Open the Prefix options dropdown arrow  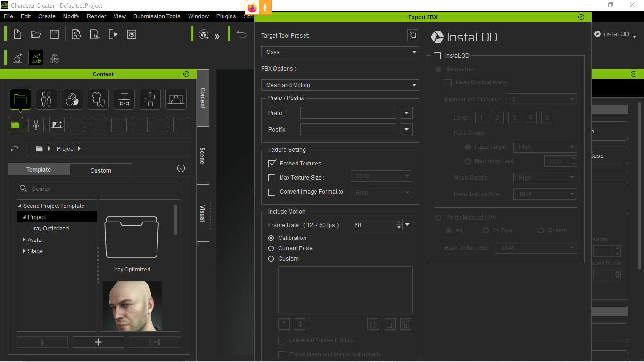pyautogui.click(x=406, y=113)
